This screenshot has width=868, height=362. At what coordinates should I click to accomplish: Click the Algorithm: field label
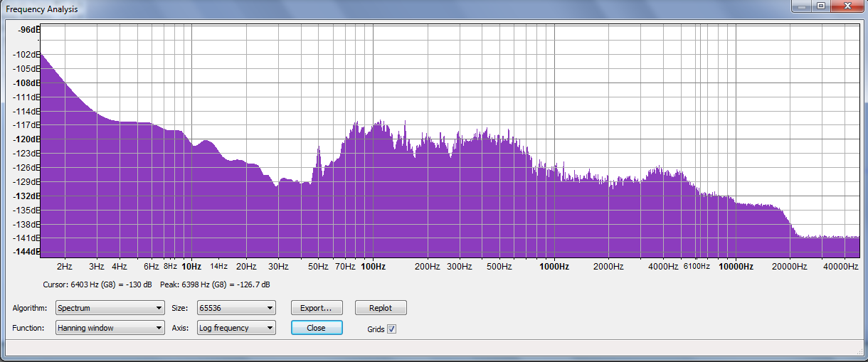[30, 308]
